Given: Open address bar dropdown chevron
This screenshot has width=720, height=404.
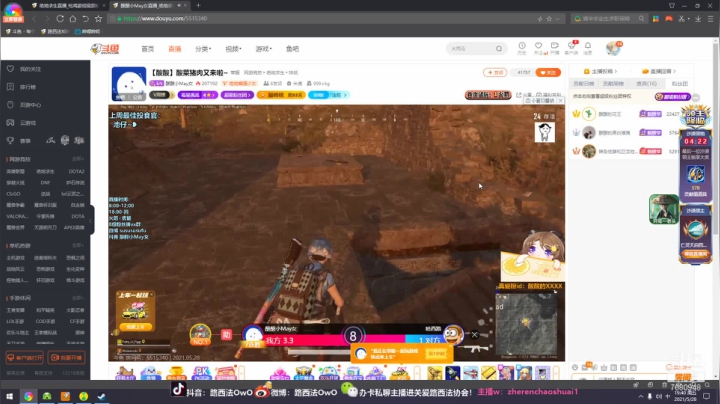Looking at the screenshot, I should pyautogui.click(x=557, y=19).
